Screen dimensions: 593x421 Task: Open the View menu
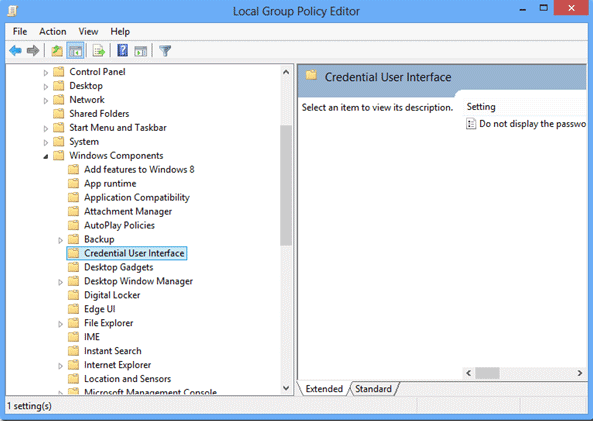pyautogui.click(x=88, y=31)
